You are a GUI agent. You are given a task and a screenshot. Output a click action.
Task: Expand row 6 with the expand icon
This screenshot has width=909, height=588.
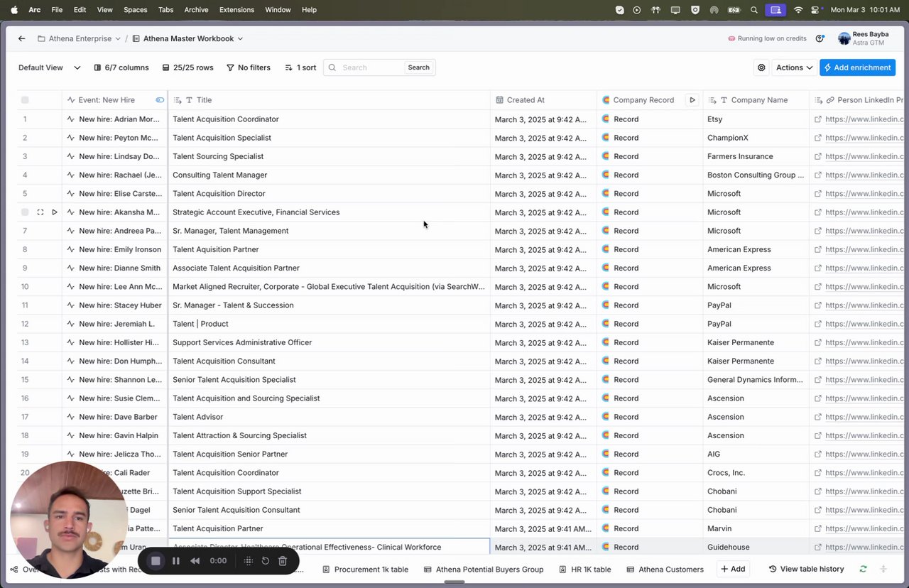tap(40, 212)
